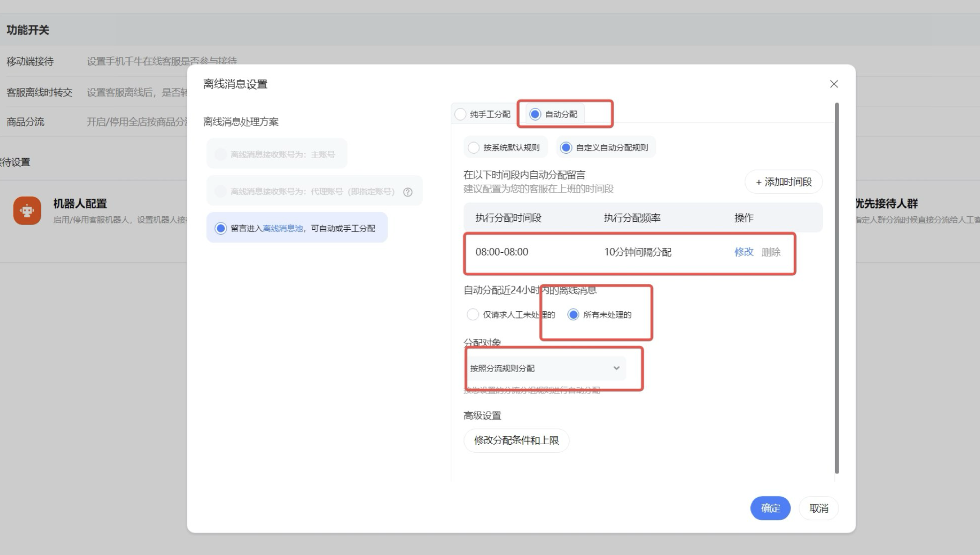Click the 执行分配频率 column header
The height and width of the screenshot is (555, 980).
[632, 218]
